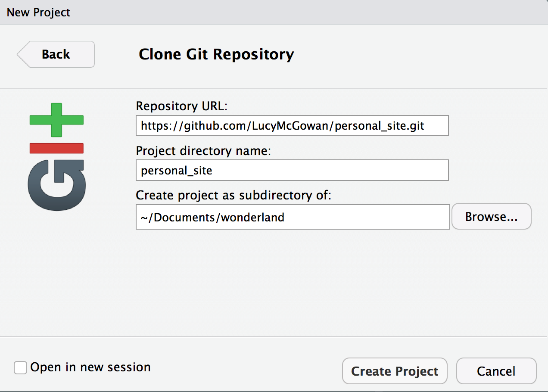Click the ~/Documents/wonderland path text
The image size is (548, 392).
[212, 217]
